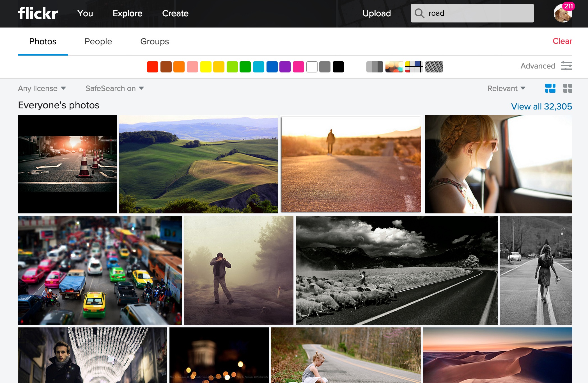
Task: Expand the SafeSearch on dropdown
Action: [114, 88]
